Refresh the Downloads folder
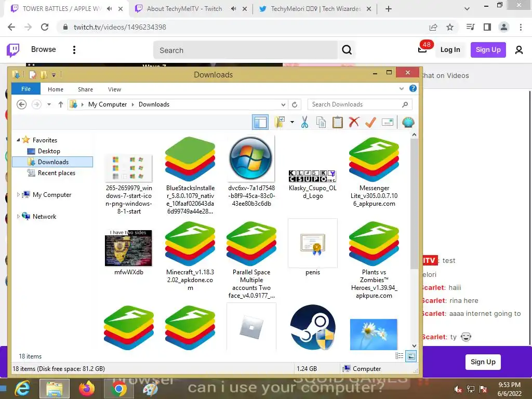This screenshot has width=532, height=399. [x=295, y=104]
